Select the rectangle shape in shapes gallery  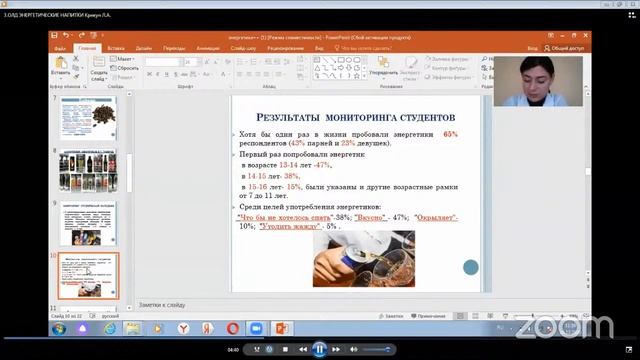(x=341, y=60)
